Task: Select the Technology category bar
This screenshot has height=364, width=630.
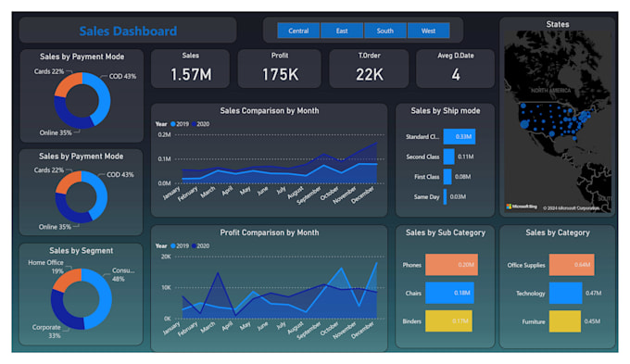Action: tap(566, 293)
